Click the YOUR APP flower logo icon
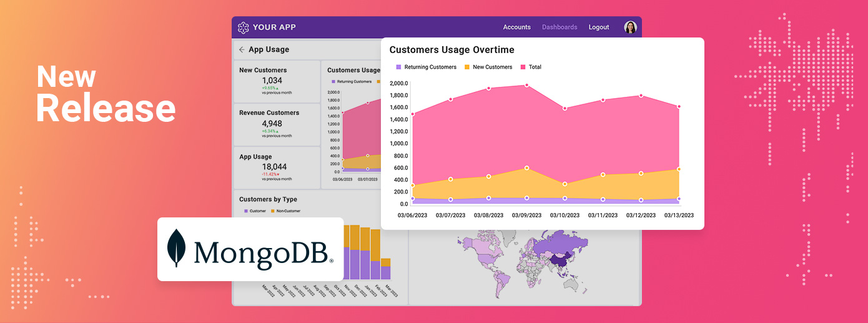This screenshot has height=323, width=868. (243, 27)
